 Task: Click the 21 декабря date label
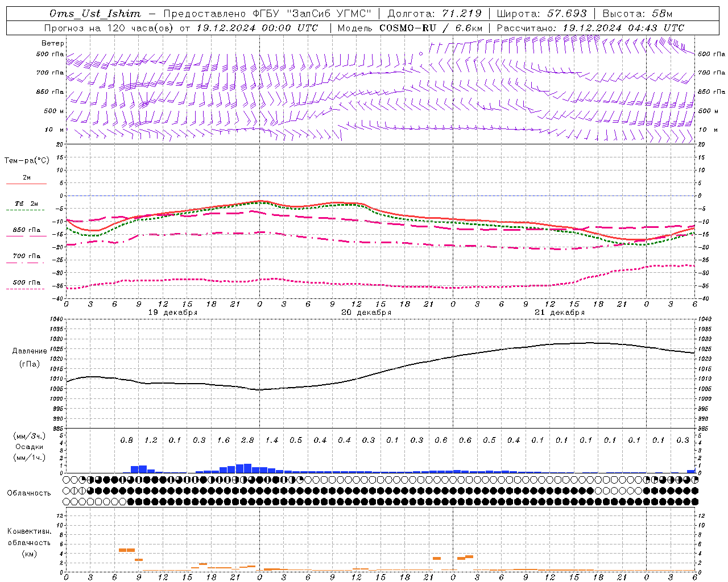pyautogui.click(x=560, y=312)
